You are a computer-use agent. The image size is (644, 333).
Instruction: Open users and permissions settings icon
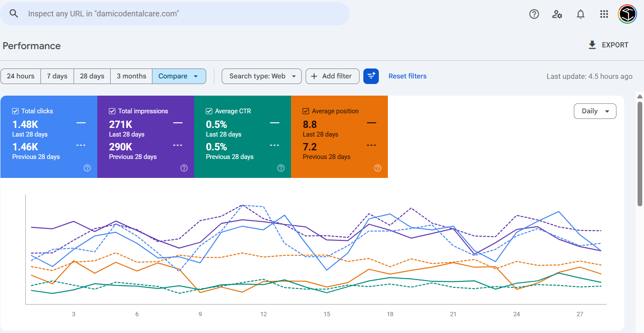pos(557,14)
